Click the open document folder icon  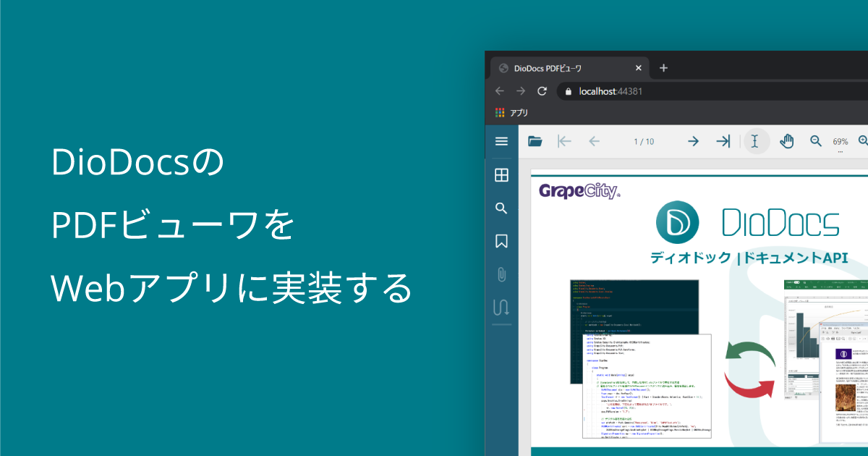click(535, 141)
